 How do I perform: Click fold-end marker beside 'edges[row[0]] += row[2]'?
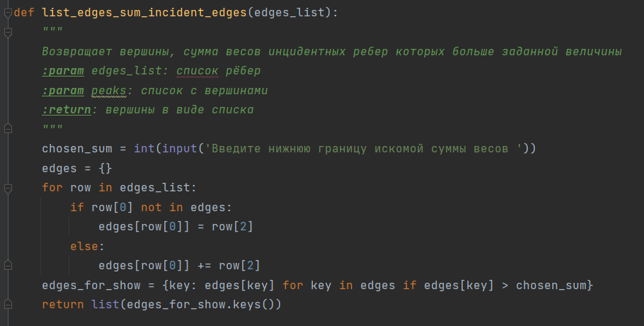[8, 266]
